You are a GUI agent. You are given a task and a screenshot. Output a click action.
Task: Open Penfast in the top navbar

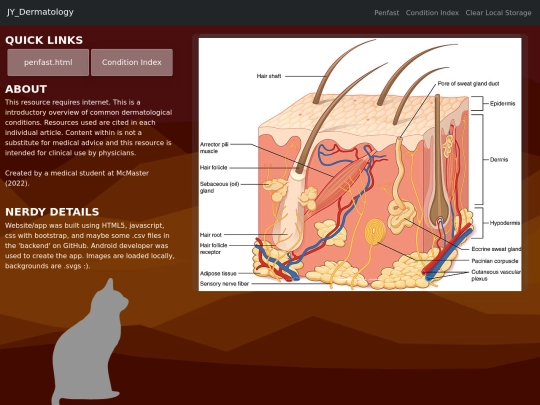(x=386, y=13)
